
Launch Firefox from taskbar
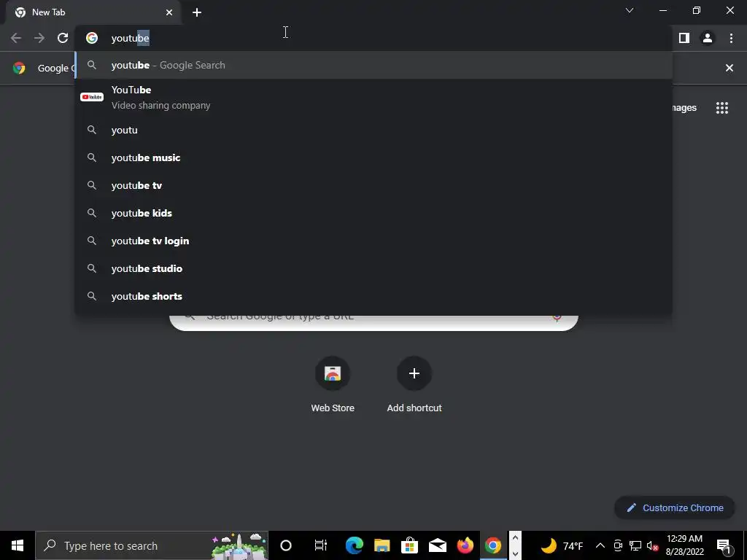465,545
